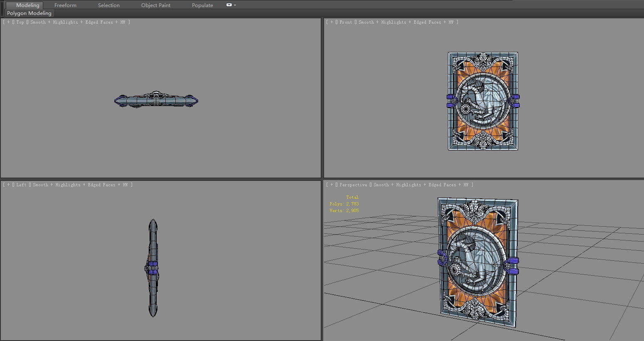The width and height of the screenshot is (644, 341).
Task: Open the Left view name menu
Action: click(22, 185)
